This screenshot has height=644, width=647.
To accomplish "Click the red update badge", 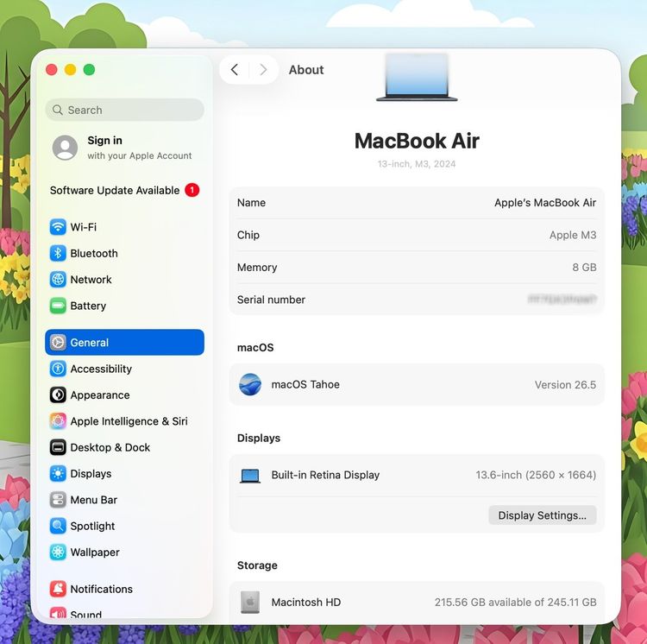I will (192, 190).
